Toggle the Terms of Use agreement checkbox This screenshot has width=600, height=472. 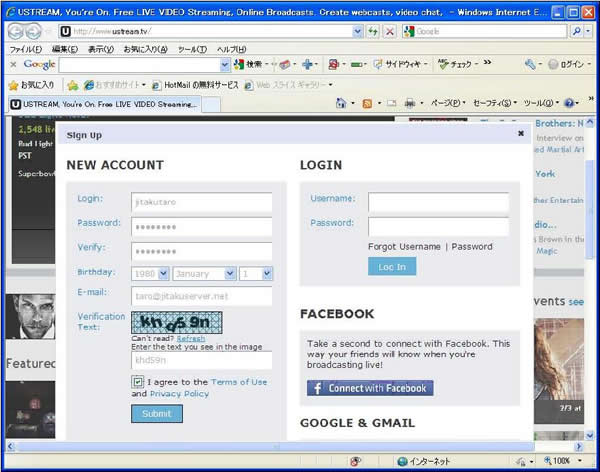pyautogui.click(x=137, y=382)
